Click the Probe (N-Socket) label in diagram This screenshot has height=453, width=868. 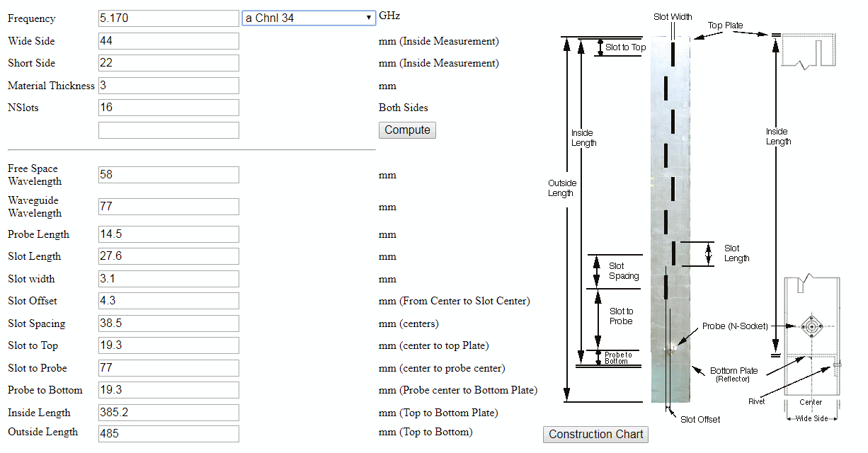coord(735,326)
